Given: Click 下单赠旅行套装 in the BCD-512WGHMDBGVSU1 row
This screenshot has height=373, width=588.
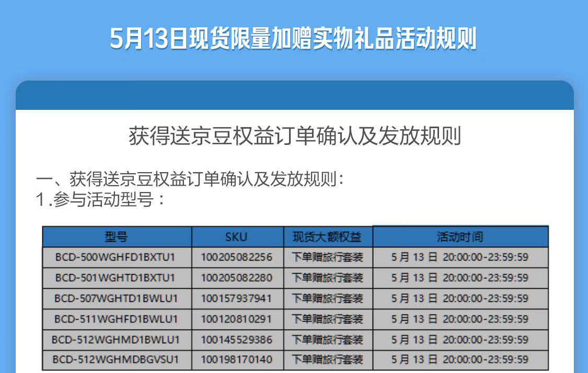Looking at the screenshot, I should coord(328,359).
